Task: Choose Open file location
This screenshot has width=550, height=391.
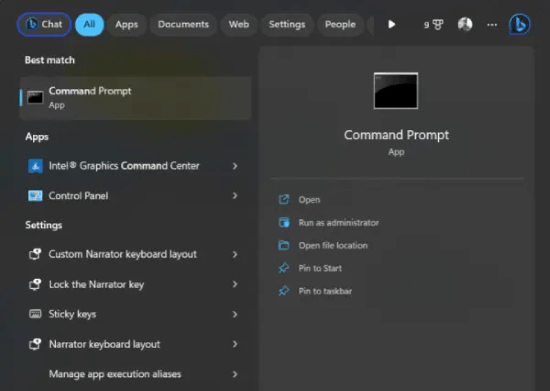Action: 333,245
